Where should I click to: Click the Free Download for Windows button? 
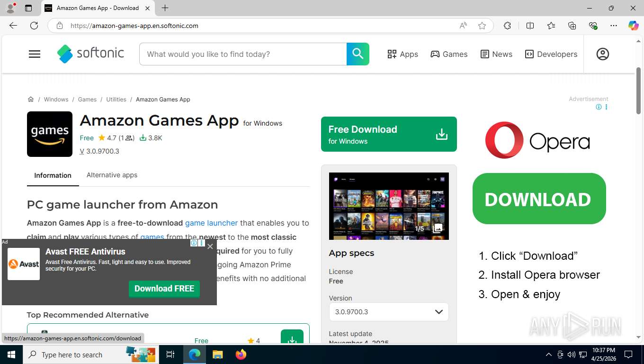(389, 134)
